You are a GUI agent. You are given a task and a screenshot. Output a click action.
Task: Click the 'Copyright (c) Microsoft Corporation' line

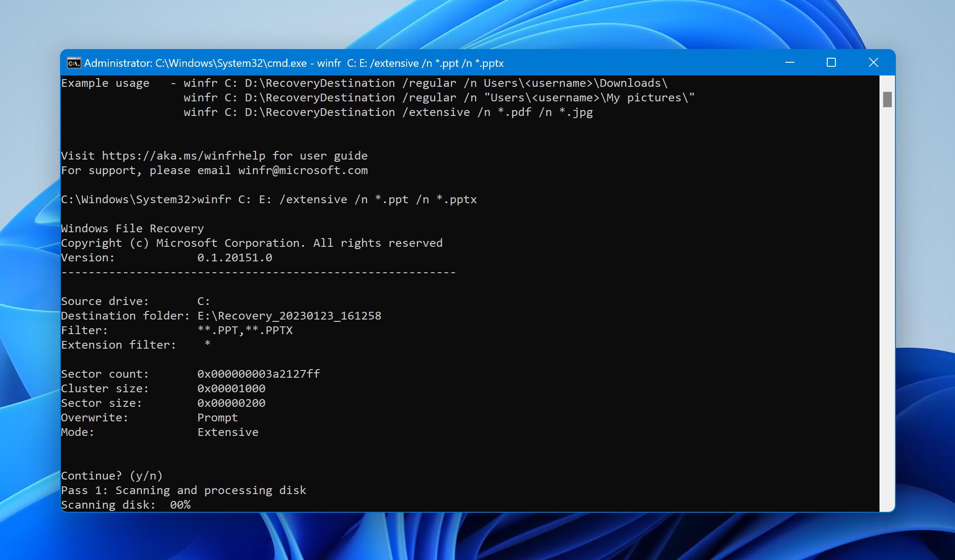(x=251, y=243)
